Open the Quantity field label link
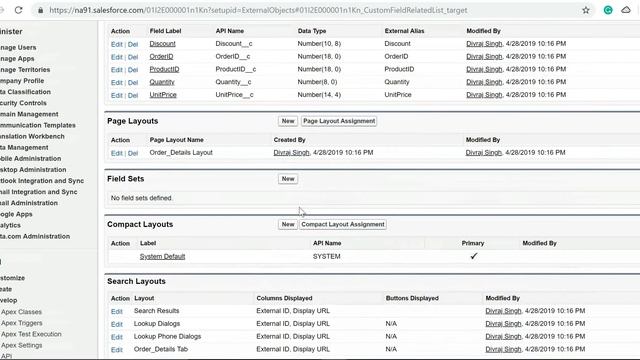 click(x=162, y=82)
